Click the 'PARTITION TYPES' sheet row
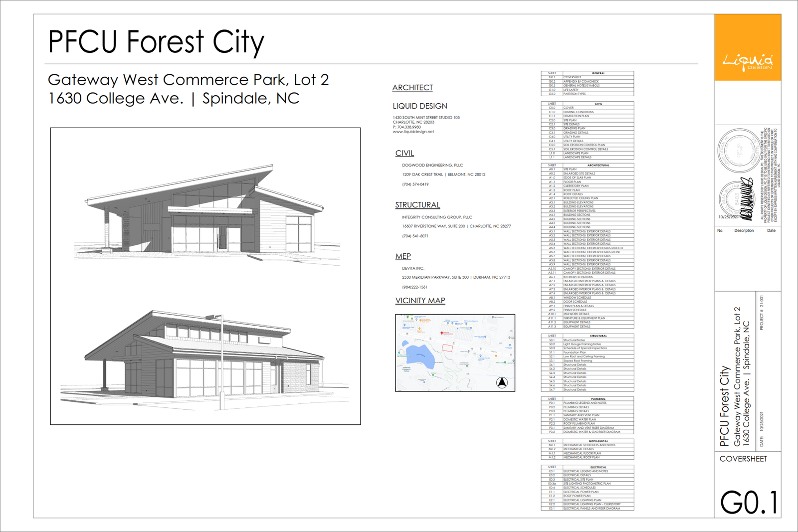 pyautogui.click(x=588, y=94)
